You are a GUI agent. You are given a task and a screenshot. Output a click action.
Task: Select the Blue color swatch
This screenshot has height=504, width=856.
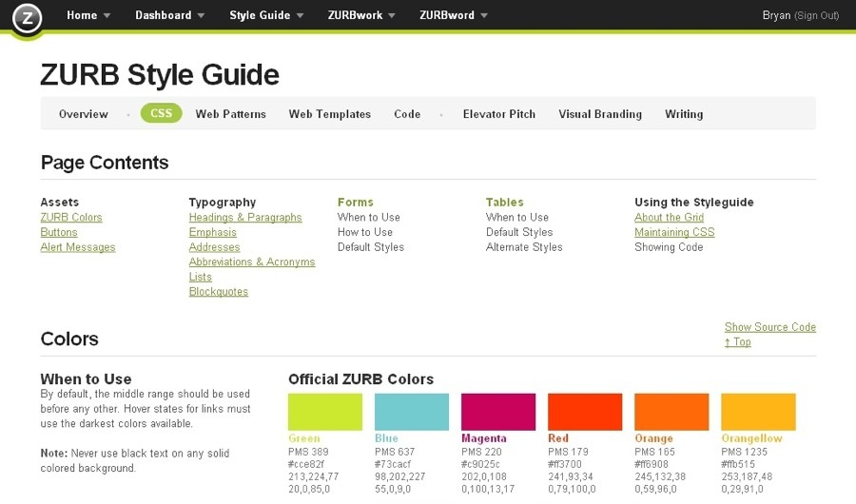point(412,412)
